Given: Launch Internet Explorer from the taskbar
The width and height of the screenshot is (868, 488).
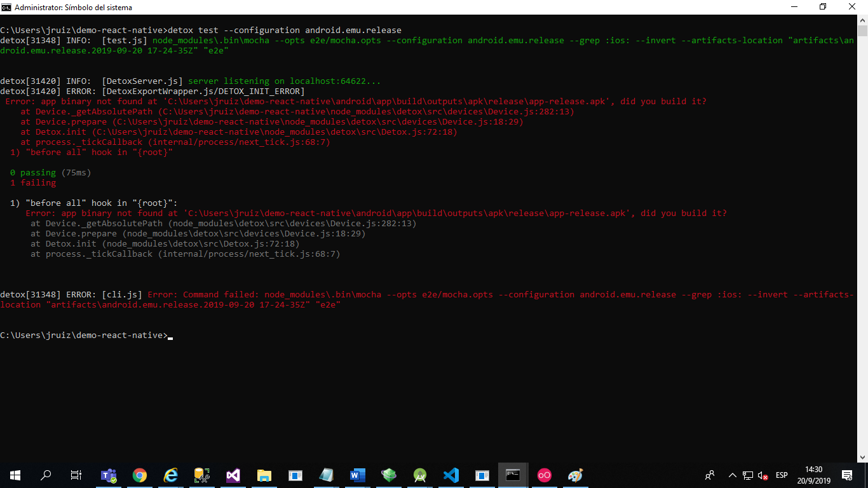Looking at the screenshot, I should pyautogui.click(x=170, y=474).
